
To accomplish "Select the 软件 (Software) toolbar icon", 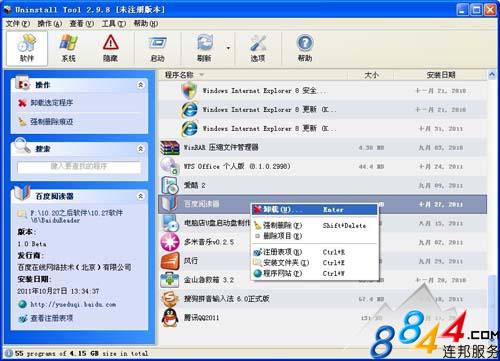I will [27, 48].
